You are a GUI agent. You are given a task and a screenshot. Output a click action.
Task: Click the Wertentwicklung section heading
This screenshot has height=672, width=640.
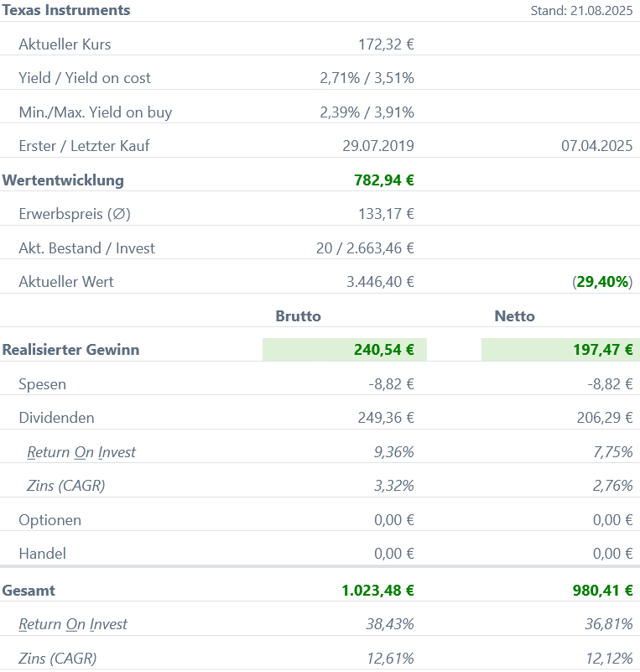coord(63,180)
